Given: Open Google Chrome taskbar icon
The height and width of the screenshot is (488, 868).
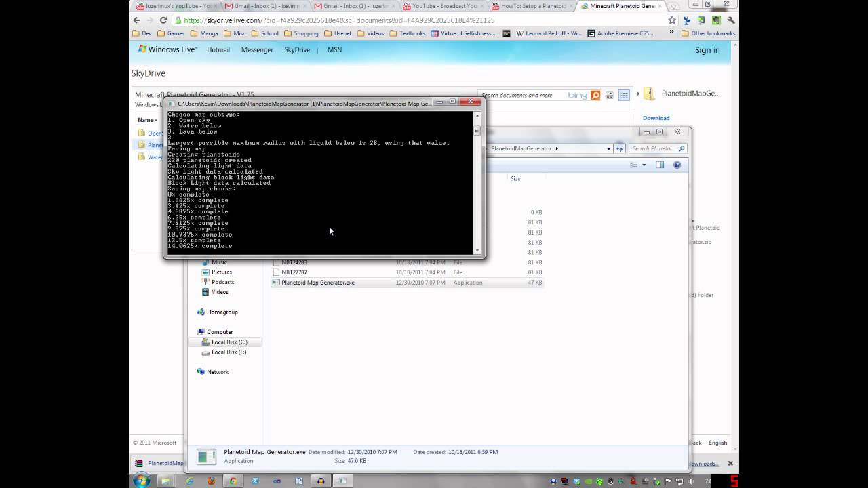Looking at the screenshot, I should (233, 481).
